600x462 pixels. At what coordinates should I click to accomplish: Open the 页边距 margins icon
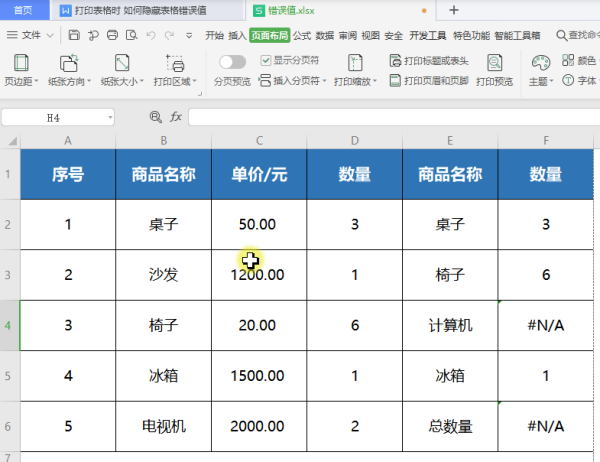point(17,63)
